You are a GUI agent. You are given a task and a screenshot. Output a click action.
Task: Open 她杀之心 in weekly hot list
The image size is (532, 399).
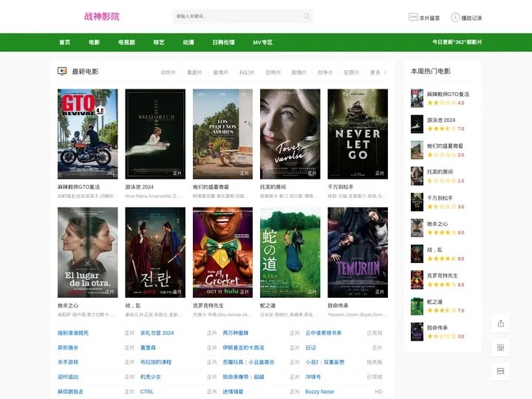[437, 224]
